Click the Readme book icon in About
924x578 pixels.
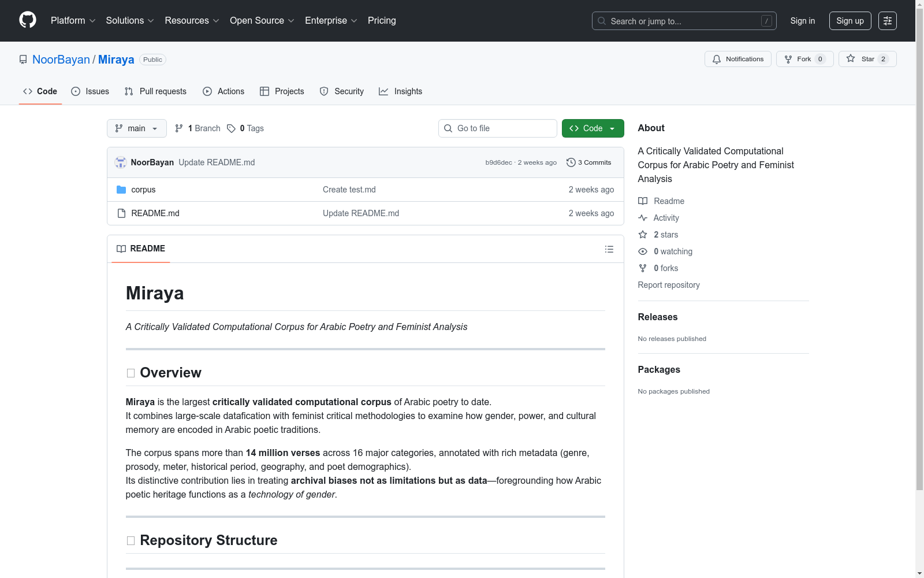[x=643, y=201]
